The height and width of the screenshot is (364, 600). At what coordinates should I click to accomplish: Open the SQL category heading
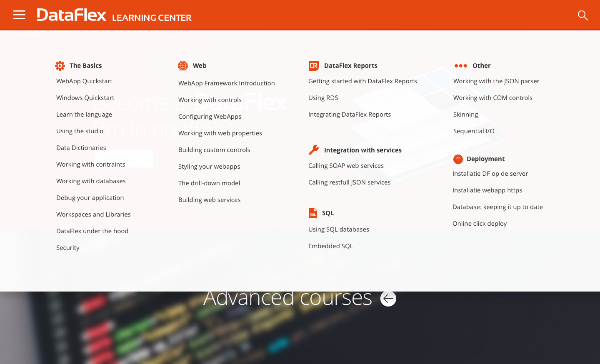[328, 213]
